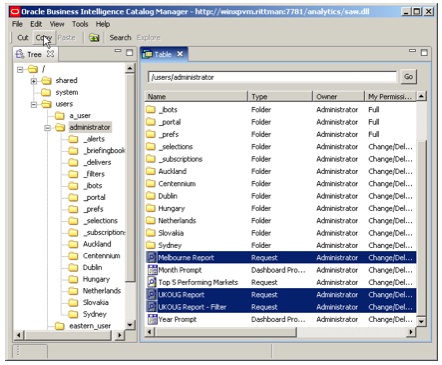442x365 pixels.
Task: Click the open folder toolbar icon
Action: (x=94, y=38)
